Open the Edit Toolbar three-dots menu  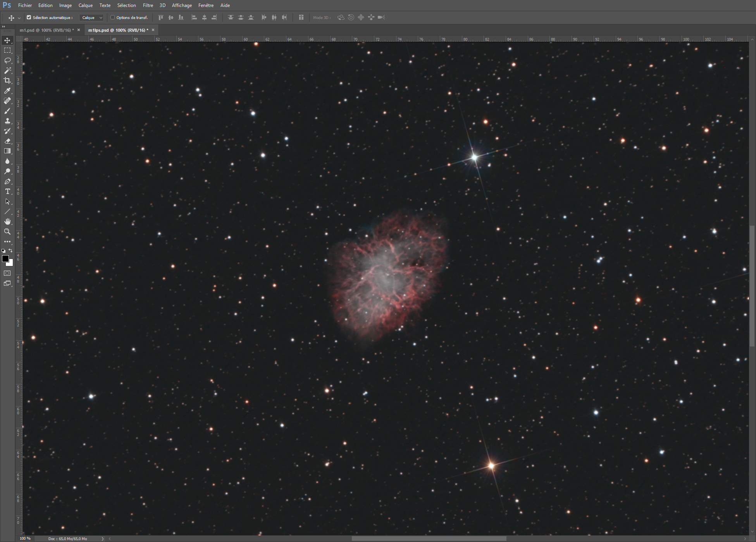pos(7,242)
